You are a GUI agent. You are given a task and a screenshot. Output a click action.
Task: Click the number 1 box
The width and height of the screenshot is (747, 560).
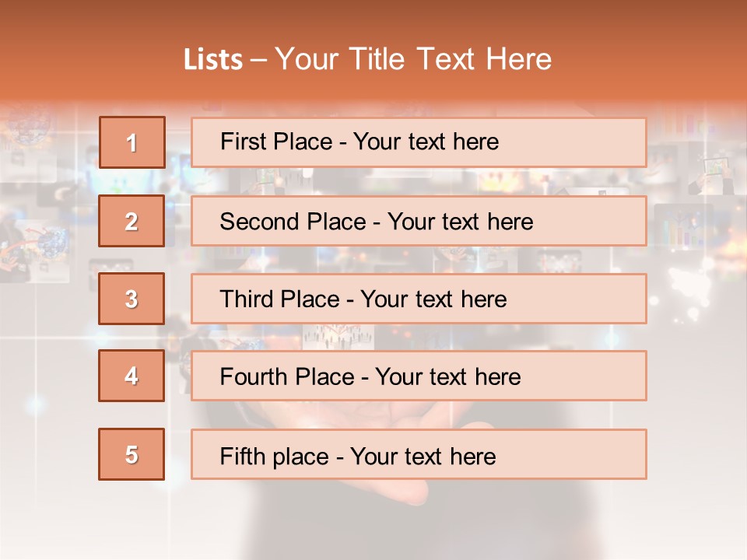pos(132,142)
